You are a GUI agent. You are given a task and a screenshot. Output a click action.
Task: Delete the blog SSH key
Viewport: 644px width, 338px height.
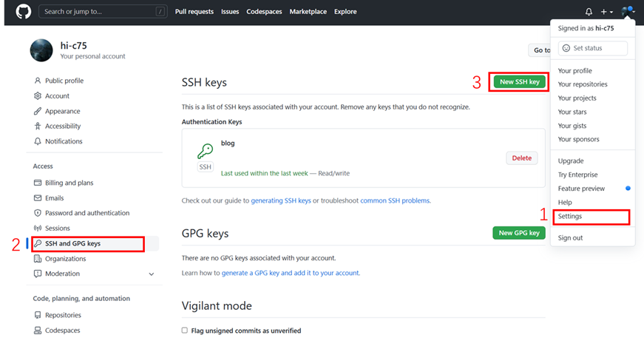point(521,158)
